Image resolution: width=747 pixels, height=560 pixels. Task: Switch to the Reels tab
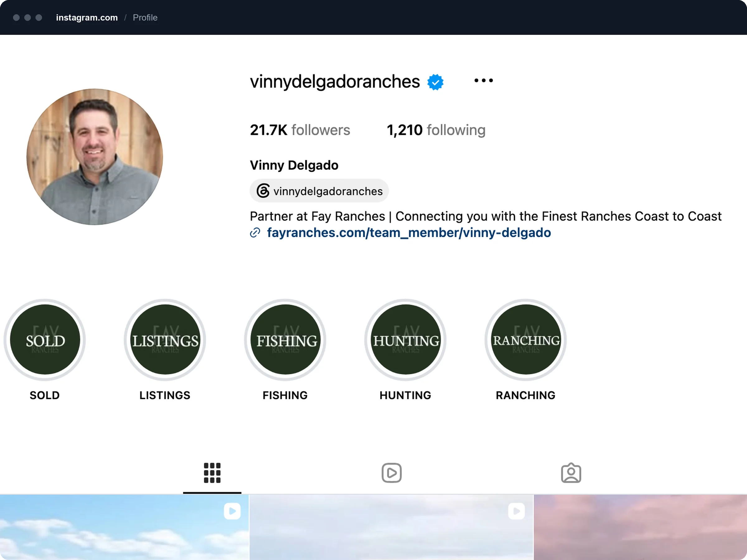click(x=392, y=473)
